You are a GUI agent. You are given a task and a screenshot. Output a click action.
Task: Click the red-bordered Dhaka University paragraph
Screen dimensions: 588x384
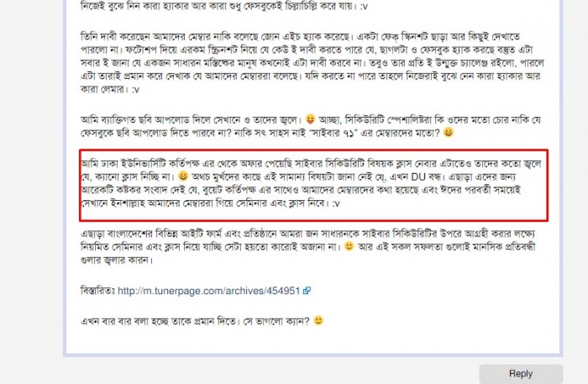tap(314, 185)
